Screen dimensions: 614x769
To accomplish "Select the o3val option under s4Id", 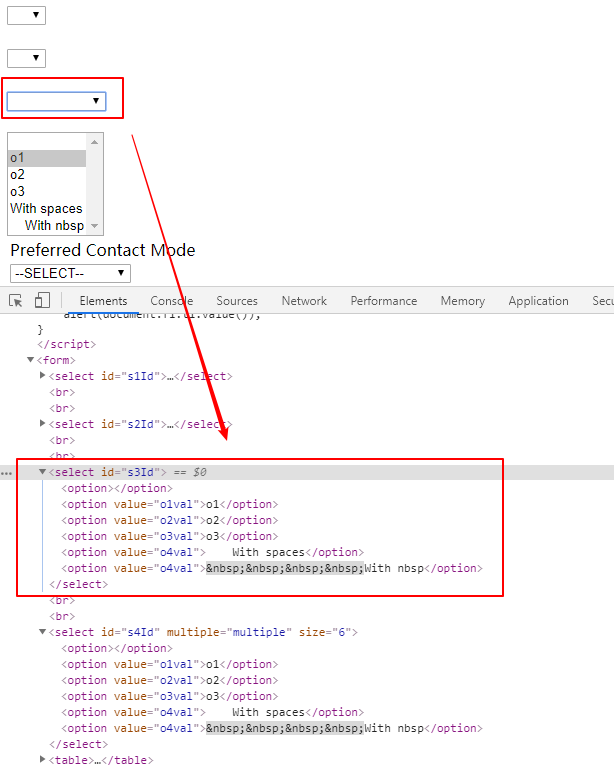I will (x=169, y=696).
